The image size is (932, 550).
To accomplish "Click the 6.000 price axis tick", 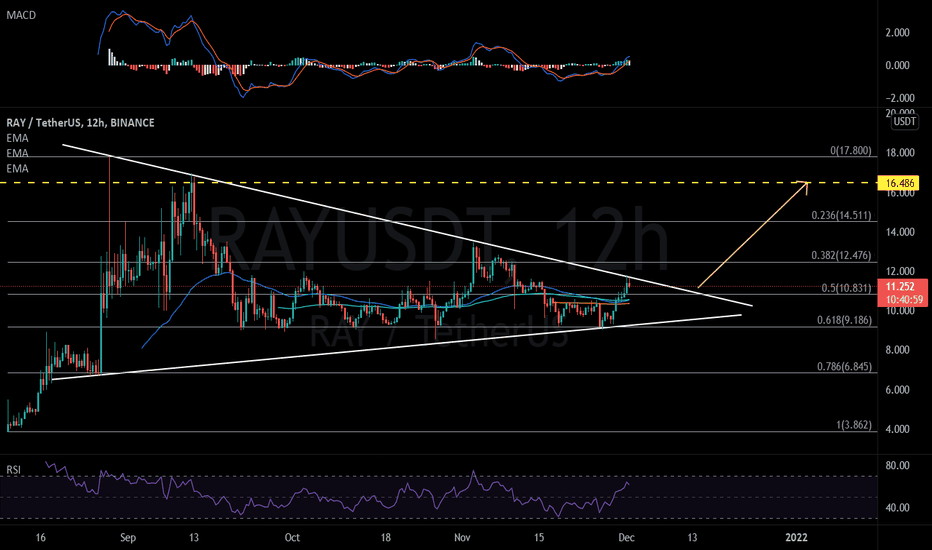I will (898, 390).
